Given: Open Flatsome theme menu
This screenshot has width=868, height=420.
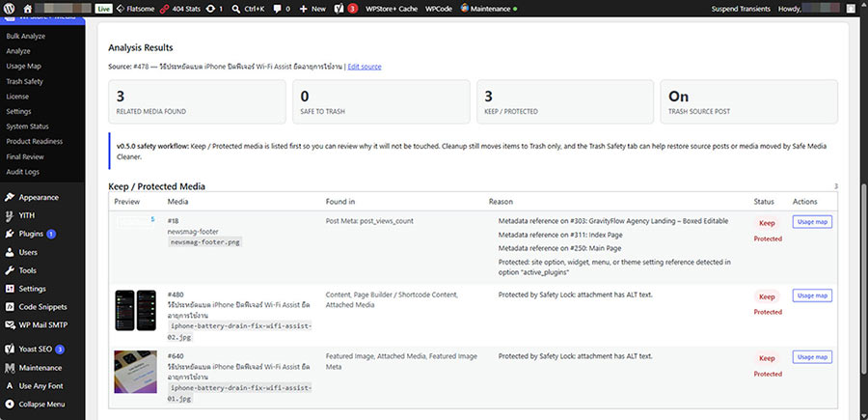Looking at the screenshot, I should [136, 9].
